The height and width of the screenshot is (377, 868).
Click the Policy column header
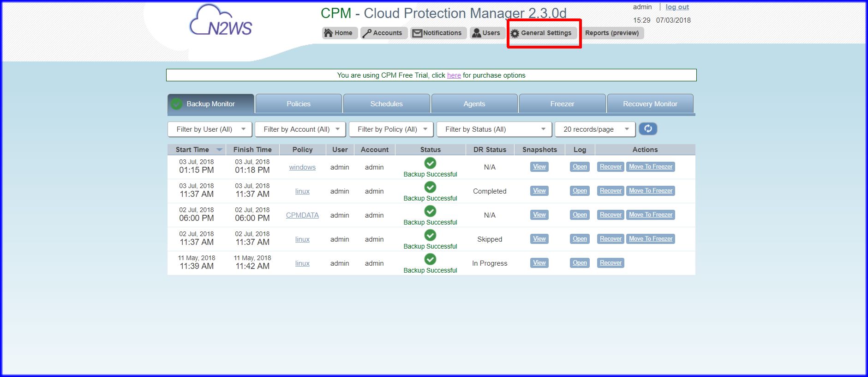point(302,150)
